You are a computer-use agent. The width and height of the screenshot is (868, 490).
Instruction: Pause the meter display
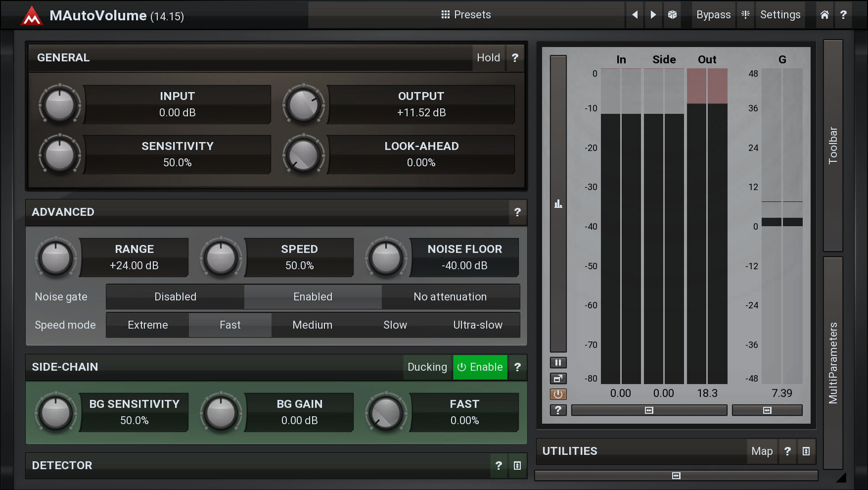[558, 363]
